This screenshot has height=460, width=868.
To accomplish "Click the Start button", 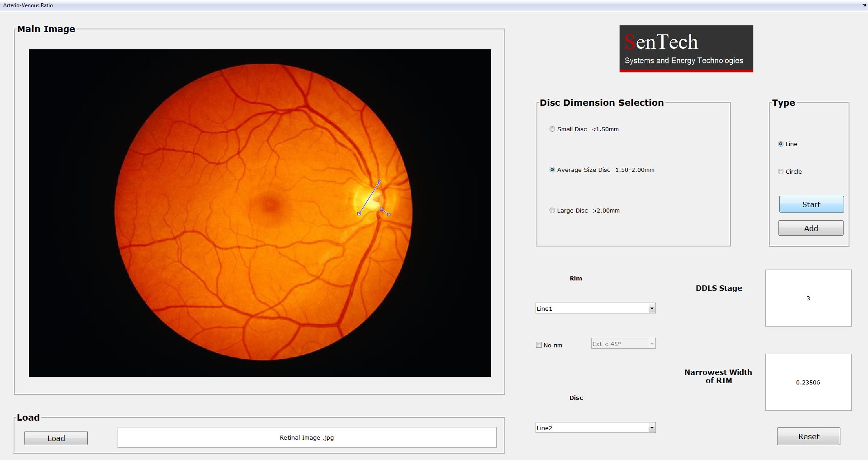I will pos(811,204).
